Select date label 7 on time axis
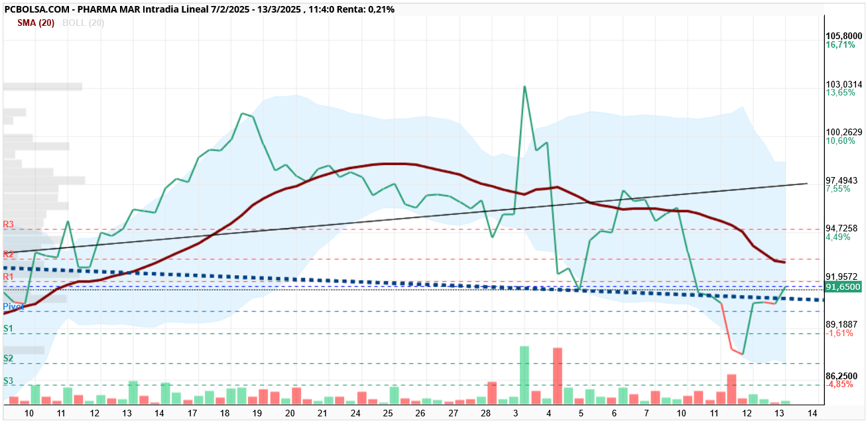 click(647, 412)
